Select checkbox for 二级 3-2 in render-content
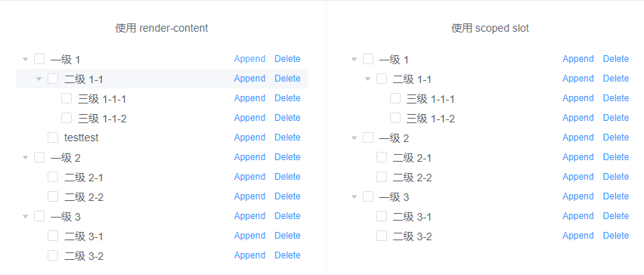Screen dimensions: 644x275 tap(53, 255)
